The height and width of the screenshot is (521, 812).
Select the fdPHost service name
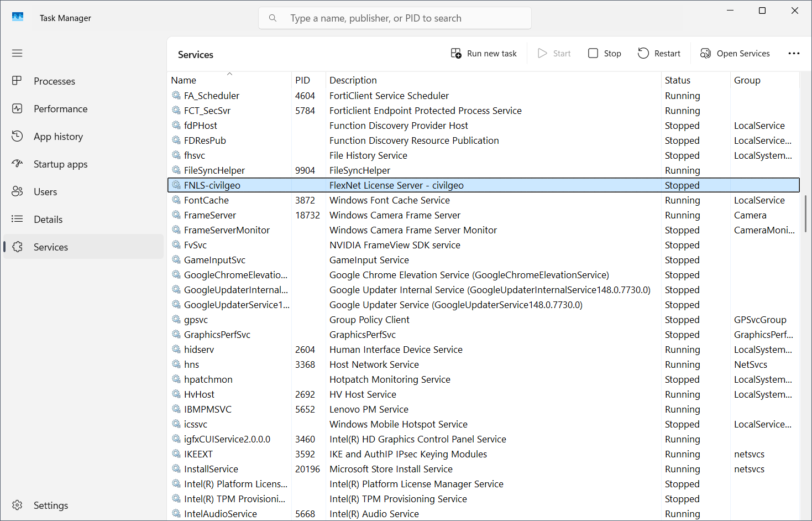(201, 126)
